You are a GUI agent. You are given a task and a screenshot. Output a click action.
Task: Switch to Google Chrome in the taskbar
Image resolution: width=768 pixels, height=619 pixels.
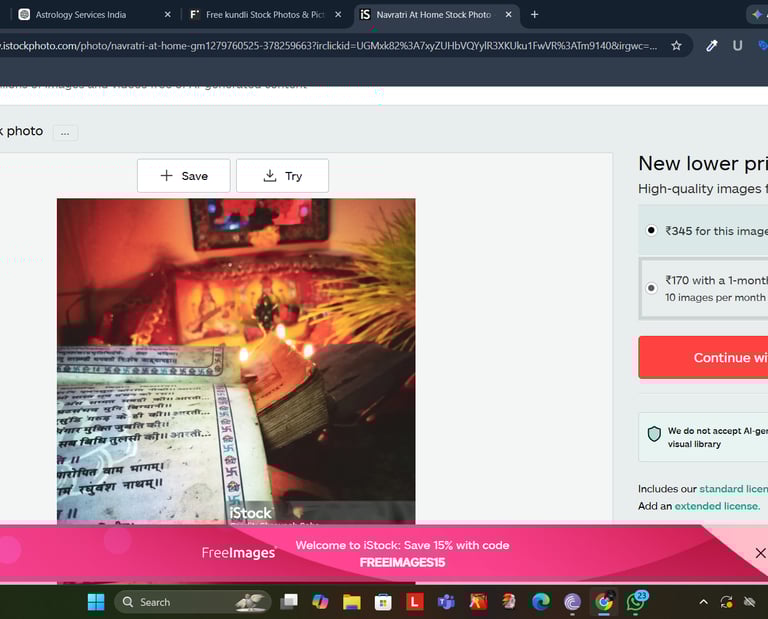(x=604, y=602)
